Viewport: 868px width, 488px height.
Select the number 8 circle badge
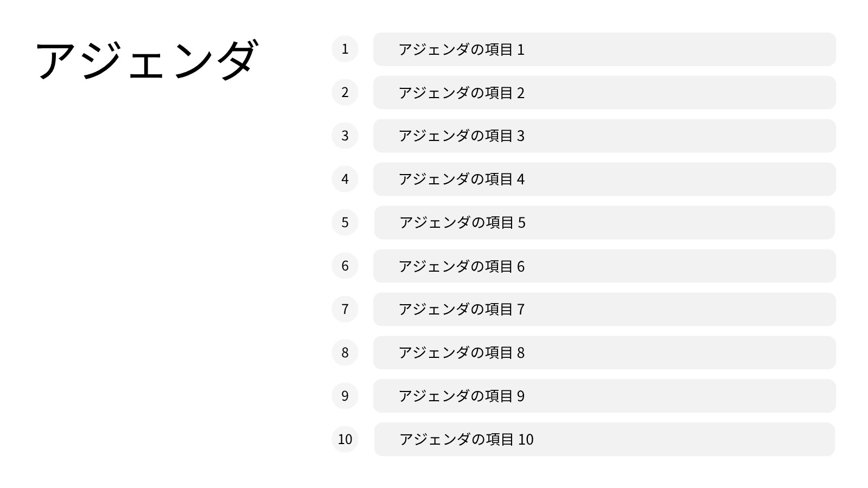tap(345, 352)
